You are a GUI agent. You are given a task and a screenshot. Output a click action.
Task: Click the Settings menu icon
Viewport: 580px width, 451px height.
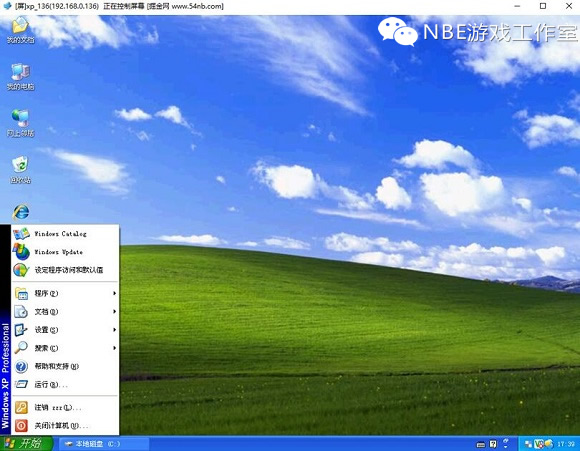tap(21, 330)
